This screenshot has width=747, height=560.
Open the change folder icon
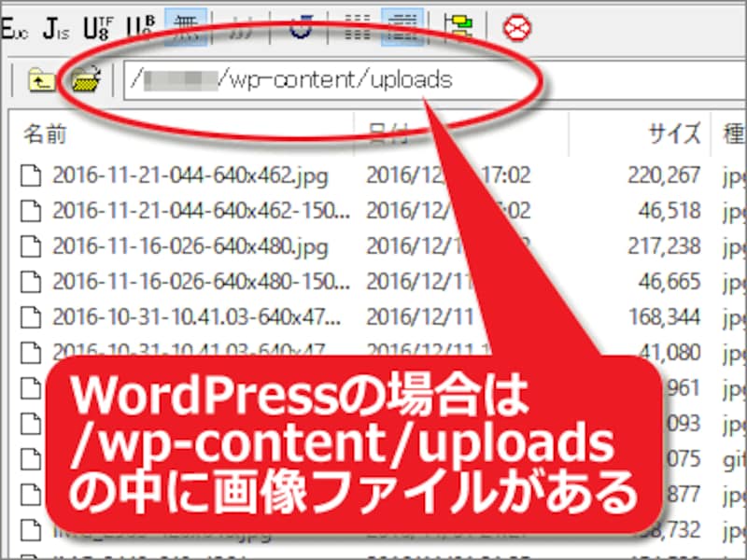point(87,79)
